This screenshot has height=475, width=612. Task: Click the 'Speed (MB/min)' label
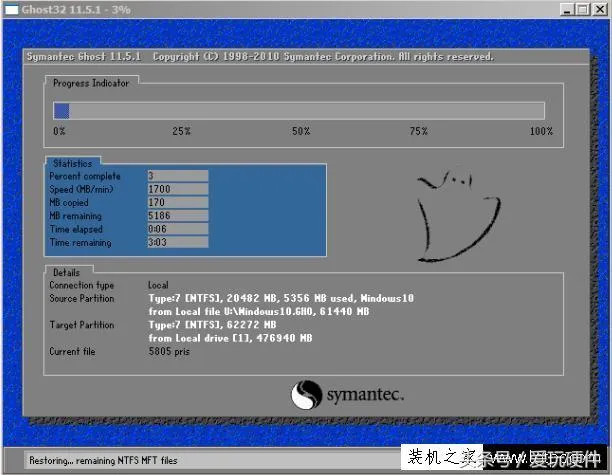(81, 189)
